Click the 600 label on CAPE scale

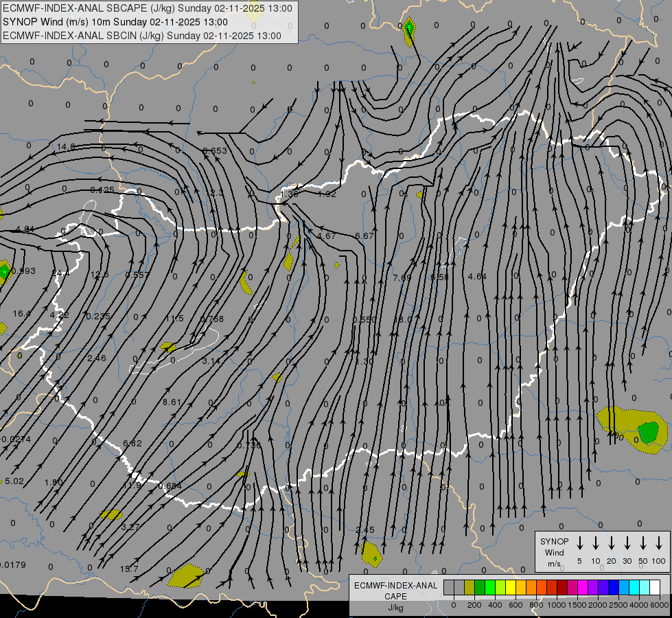[515, 605]
